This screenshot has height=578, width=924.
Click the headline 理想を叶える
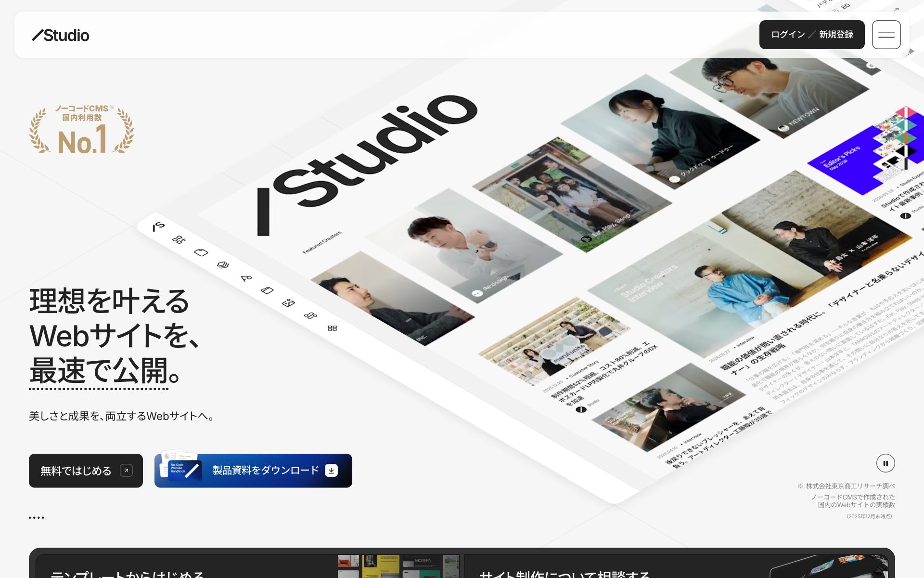pos(109,301)
